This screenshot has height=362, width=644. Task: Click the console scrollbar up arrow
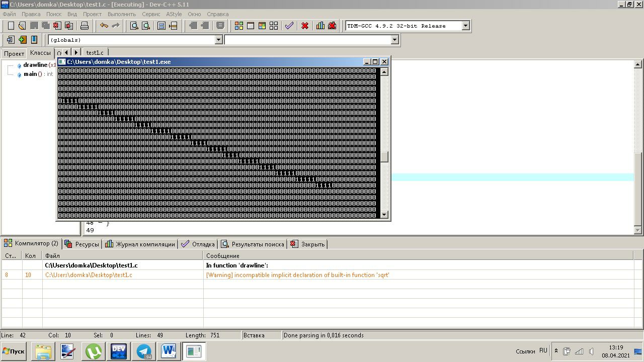384,71
